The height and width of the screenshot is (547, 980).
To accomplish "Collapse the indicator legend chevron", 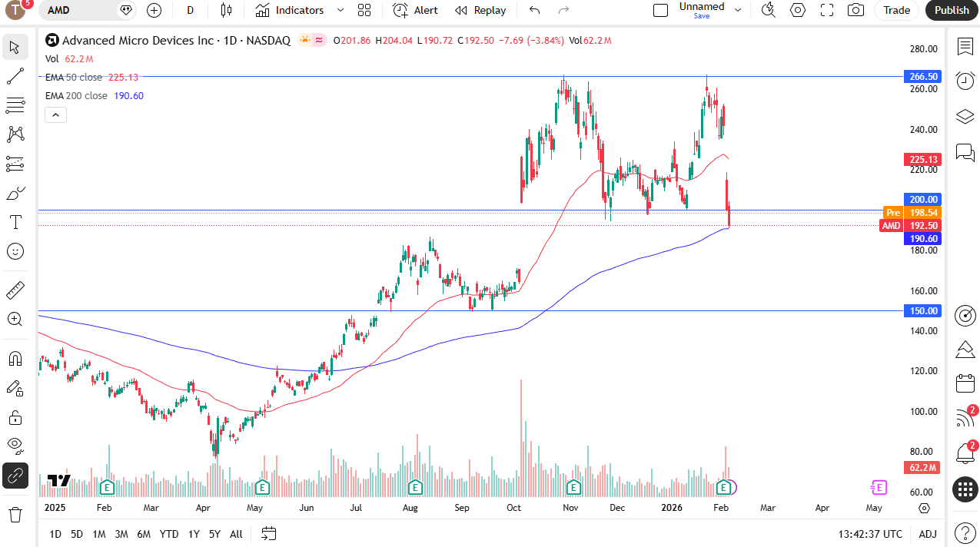I will 55,115.
